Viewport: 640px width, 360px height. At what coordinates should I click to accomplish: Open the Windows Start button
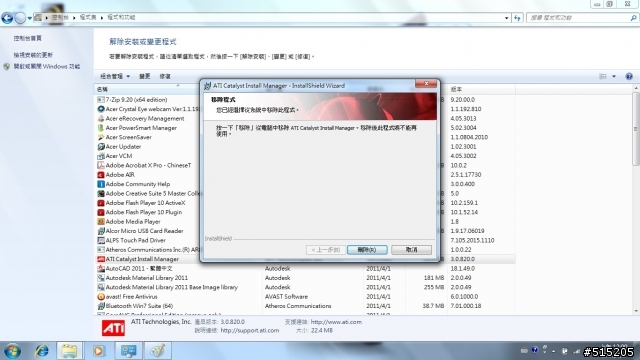click(x=12, y=351)
